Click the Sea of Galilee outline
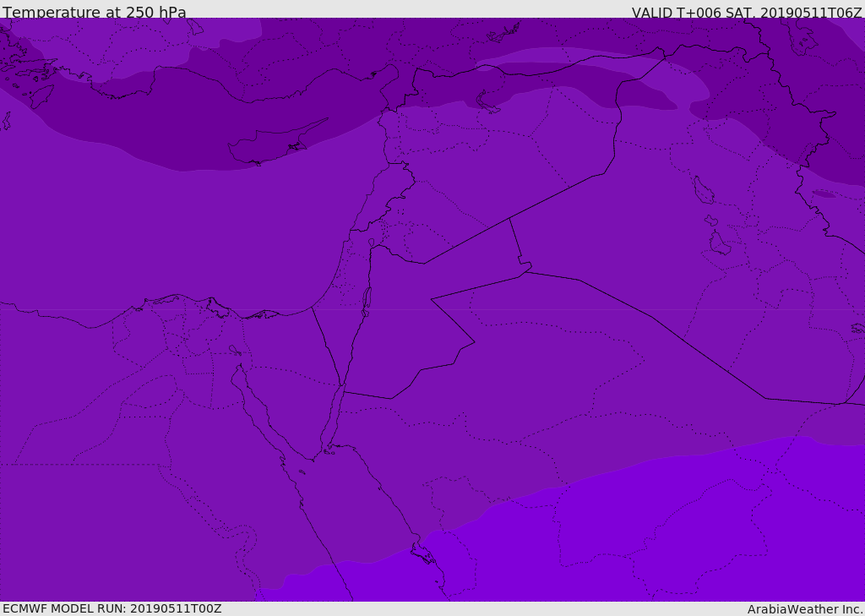Screen dimensions: 865x616 tap(372, 243)
